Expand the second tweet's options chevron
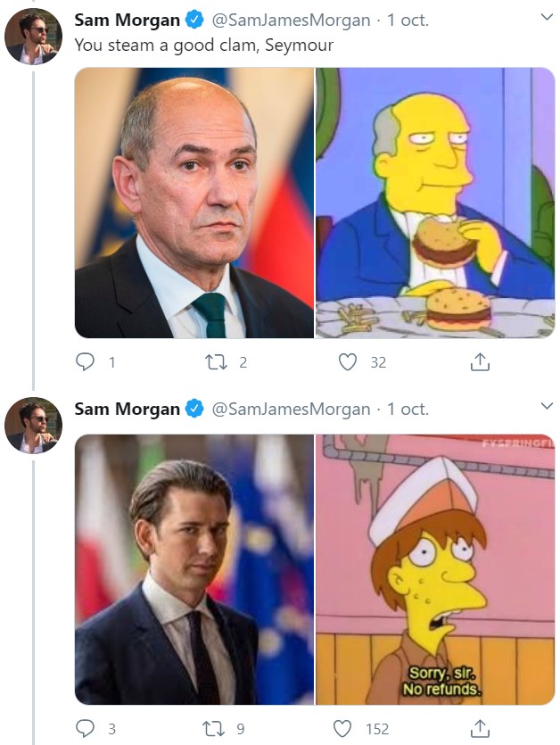Viewport: 560px width, 745px height. [547, 407]
